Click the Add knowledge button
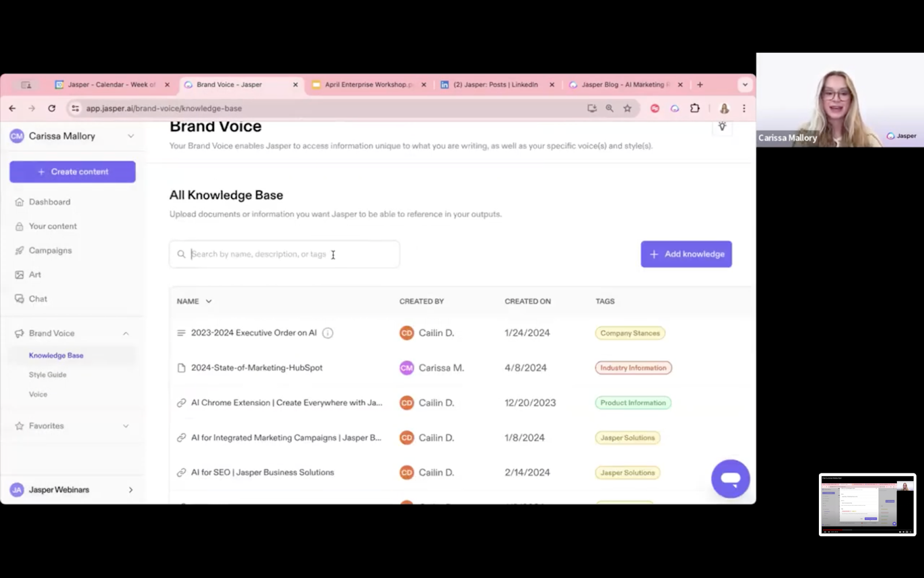 tap(686, 254)
